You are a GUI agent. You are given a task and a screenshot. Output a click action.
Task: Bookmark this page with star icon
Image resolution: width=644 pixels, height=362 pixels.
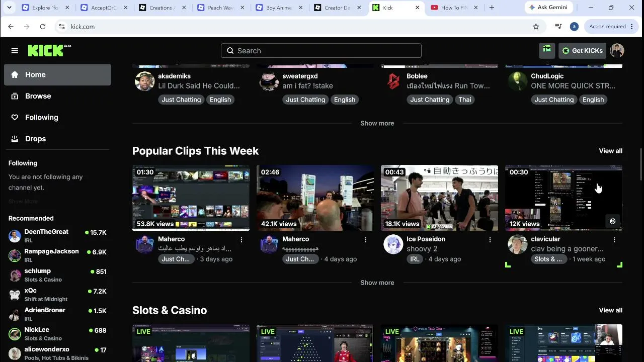536,27
